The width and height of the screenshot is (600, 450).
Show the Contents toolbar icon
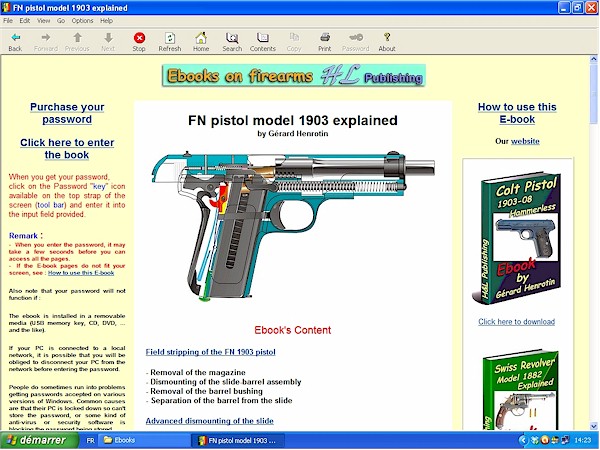262,38
